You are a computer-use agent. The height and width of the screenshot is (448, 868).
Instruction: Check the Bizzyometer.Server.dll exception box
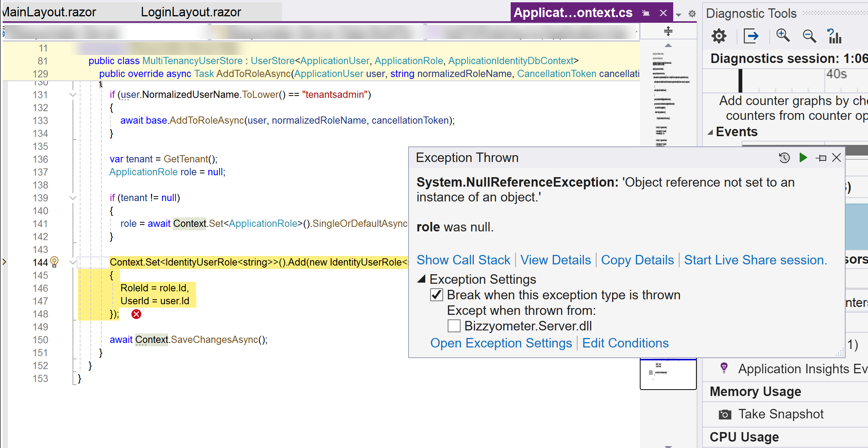click(x=454, y=326)
